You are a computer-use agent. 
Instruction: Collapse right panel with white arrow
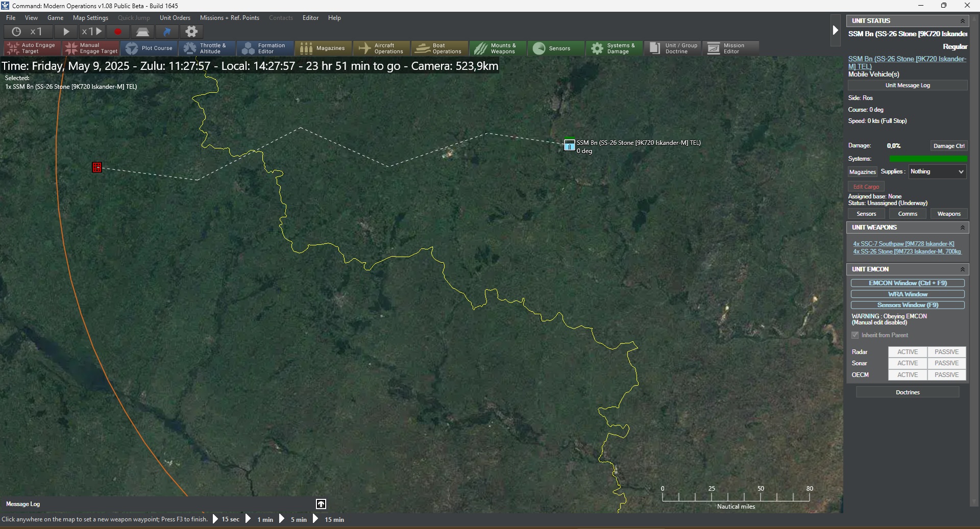pos(836,30)
